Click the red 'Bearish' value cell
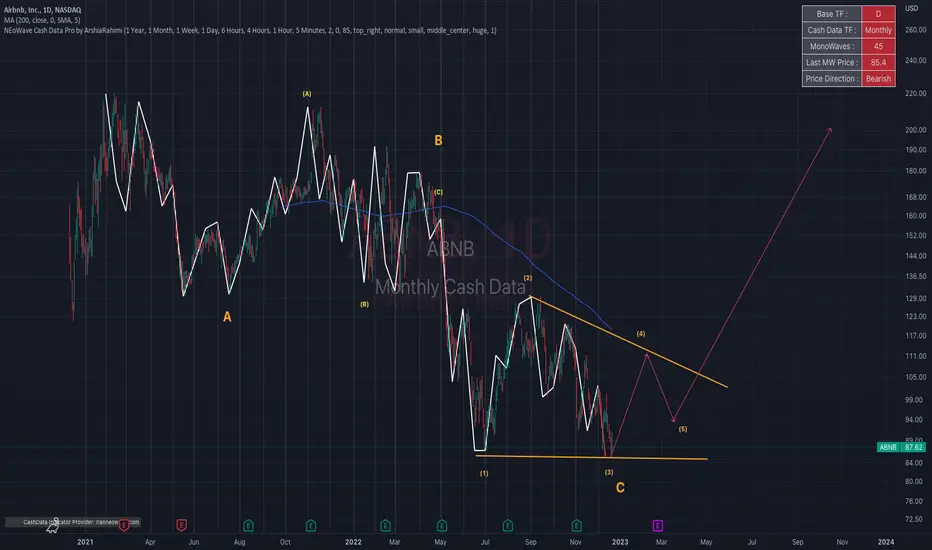Screen dimensions: 932x550 click(x=878, y=78)
